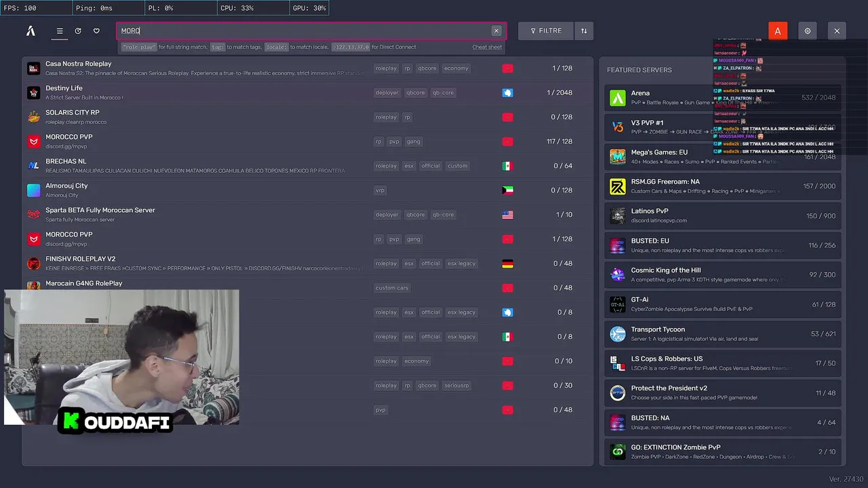Open the Cheat sheet link

pyautogui.click(x=487, y=47)
